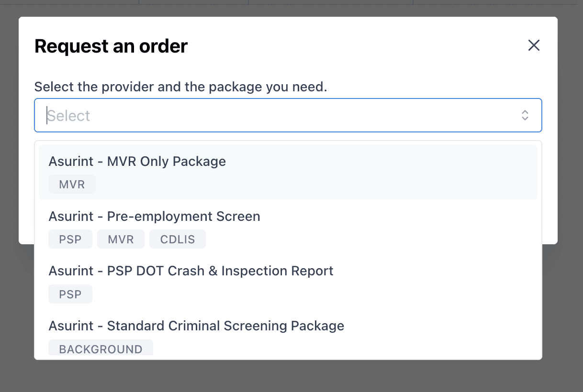The image size is (583, 392).
Task: Click the "Standard Criminal Screening Package" title text
Action: click(225, 326)
